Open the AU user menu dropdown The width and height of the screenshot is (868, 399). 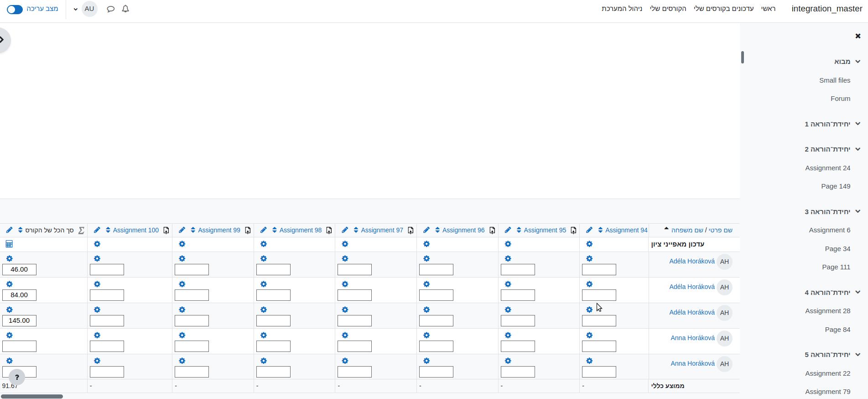tap(75, 9)
